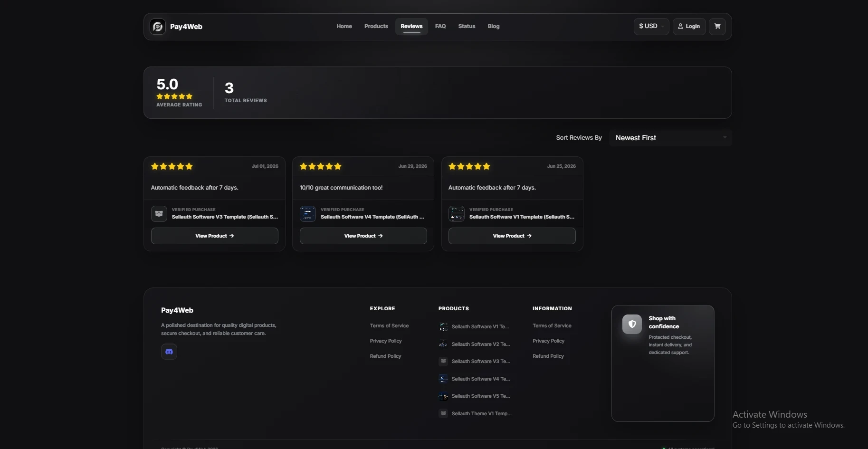Click the shield icon beside Shop with confidence
Image resolution: width=868 pixels, height=449 pixels.
[632, 324]
